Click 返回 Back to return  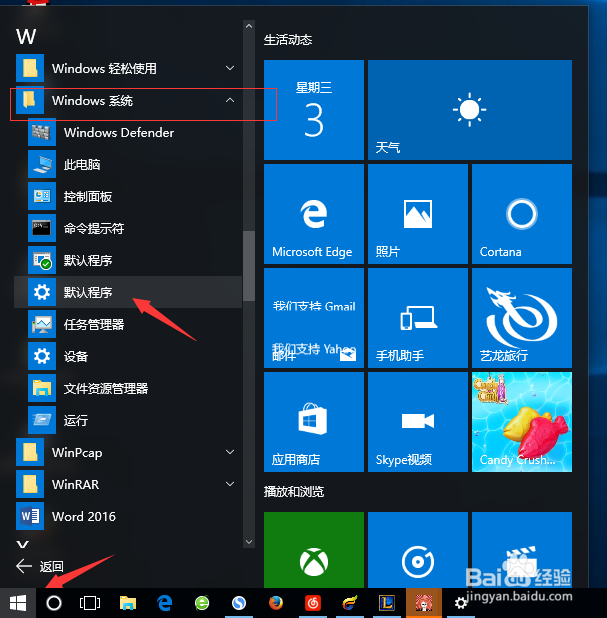(x=39, y=566)
